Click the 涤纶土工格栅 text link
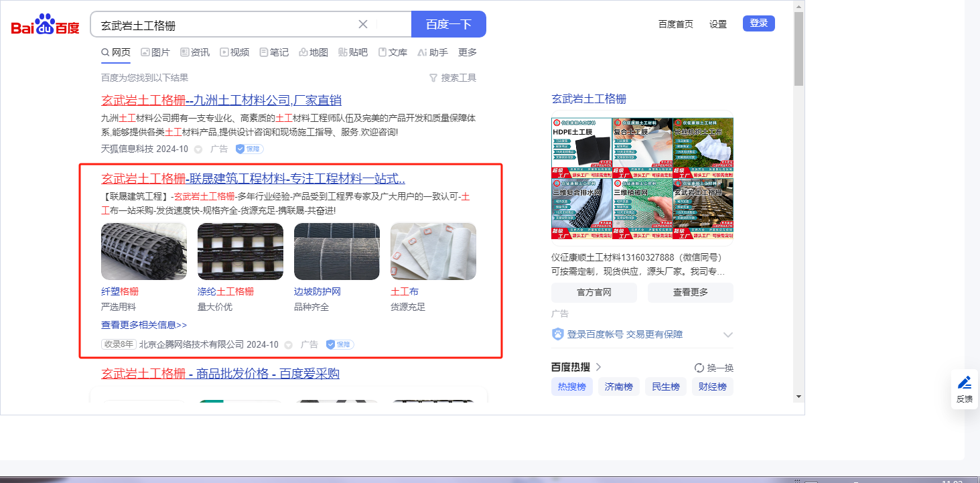This screenshot has width=980, height=483. coord(226,291)
